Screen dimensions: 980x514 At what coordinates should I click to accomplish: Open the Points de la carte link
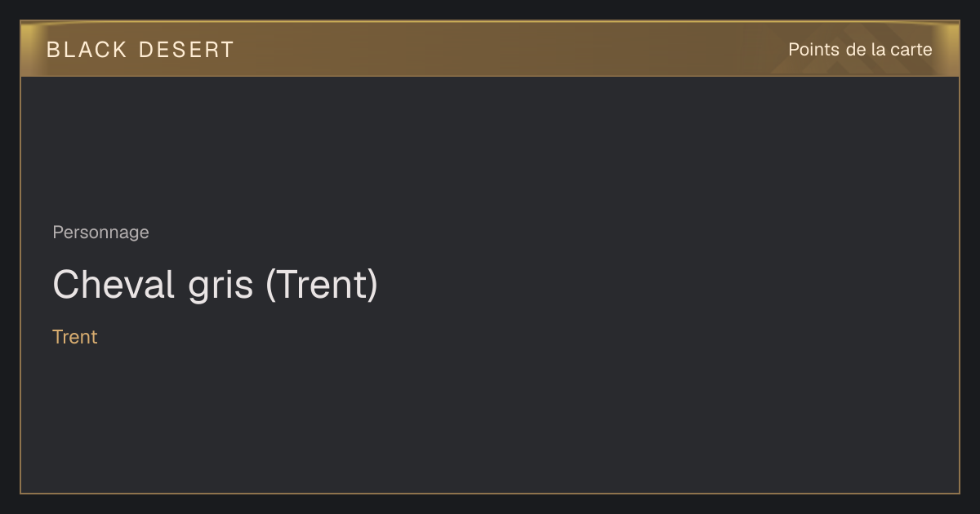coord(860,50)
